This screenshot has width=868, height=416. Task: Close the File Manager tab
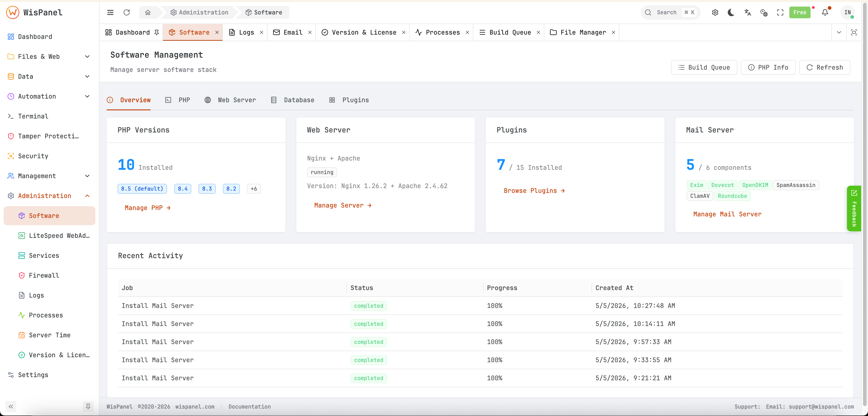[613, 32]
